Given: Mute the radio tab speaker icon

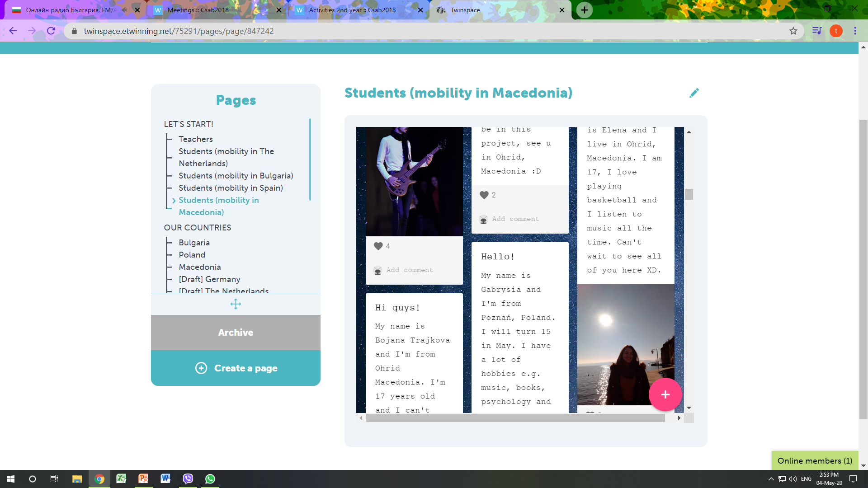Looking at the screenshot, I should [124, 9].
